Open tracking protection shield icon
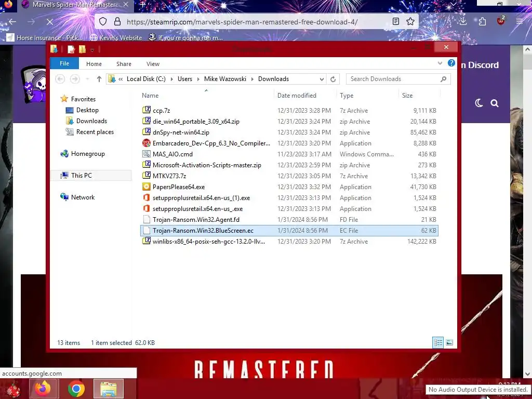Screen dimensions: 532x399 coord(103,22)
